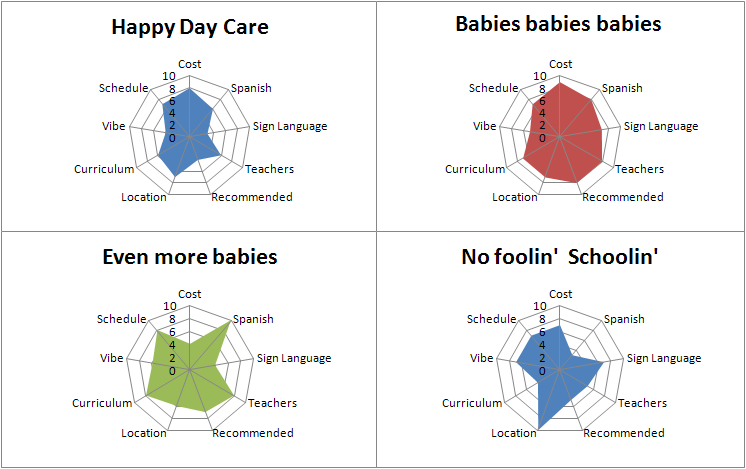Click the Happy Day Care chart title
This screenshot has width=746, height=469.
pyautogui.click(x=190, y=27)
